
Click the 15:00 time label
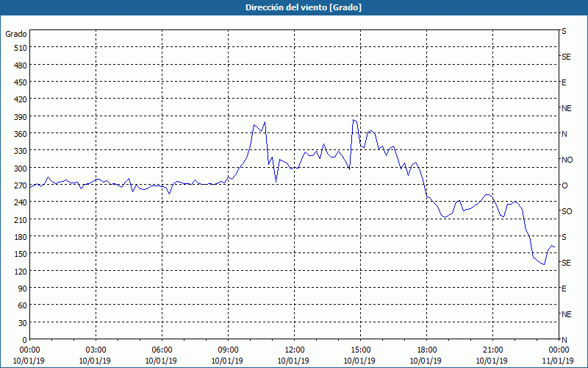(360, 350)
